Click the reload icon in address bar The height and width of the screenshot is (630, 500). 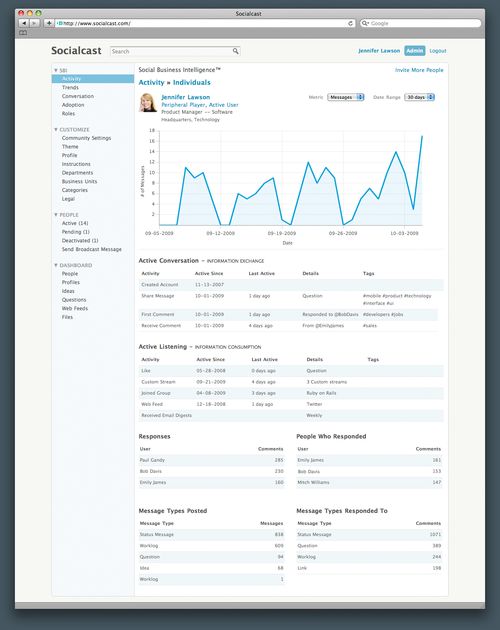pos(350,23)
